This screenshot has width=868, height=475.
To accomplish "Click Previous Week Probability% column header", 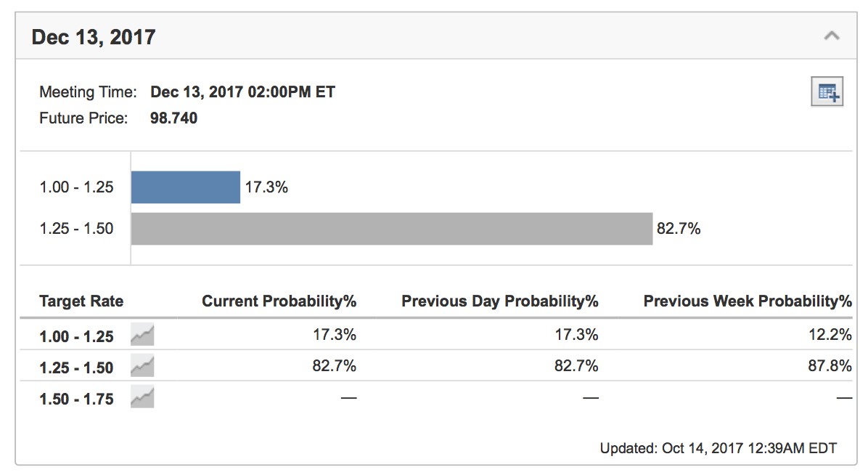I will coord(747,301).
